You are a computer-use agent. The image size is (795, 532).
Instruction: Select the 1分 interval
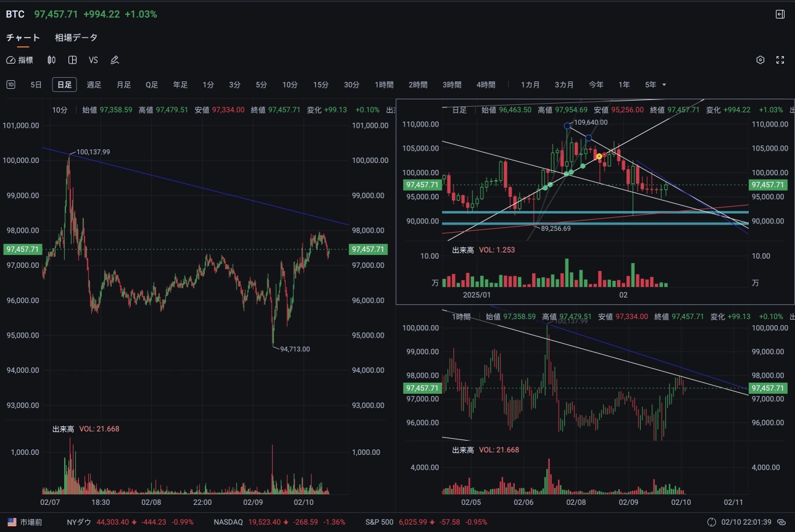tap(208, 85)
